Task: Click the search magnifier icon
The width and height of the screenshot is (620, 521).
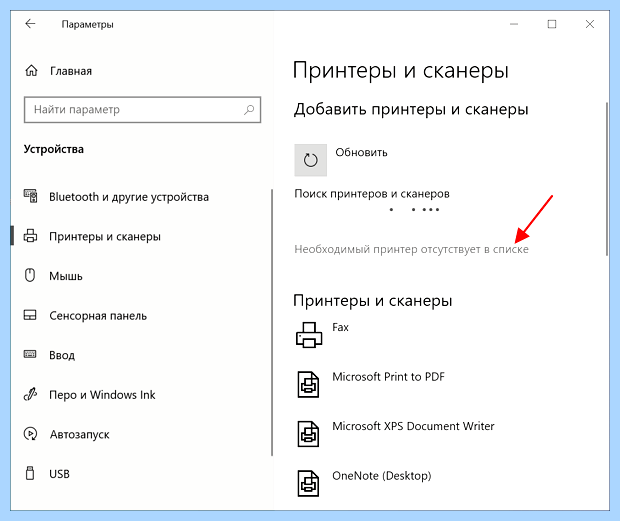Action: coord(249,109)
